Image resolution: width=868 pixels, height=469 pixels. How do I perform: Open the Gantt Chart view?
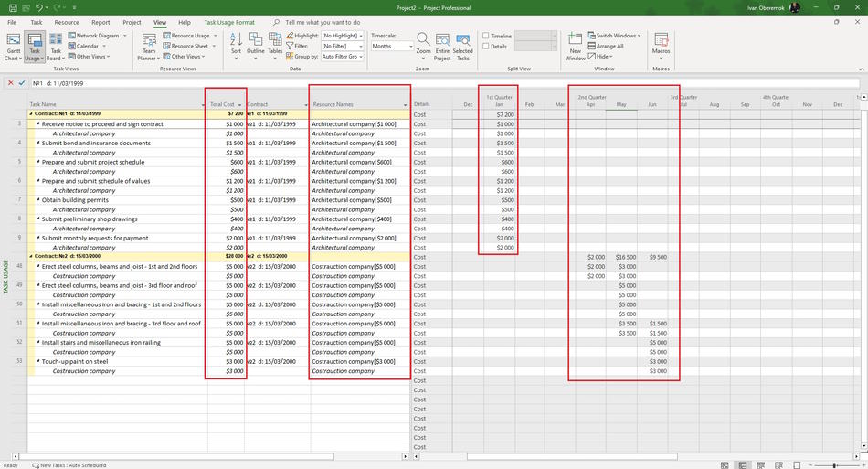14,47
